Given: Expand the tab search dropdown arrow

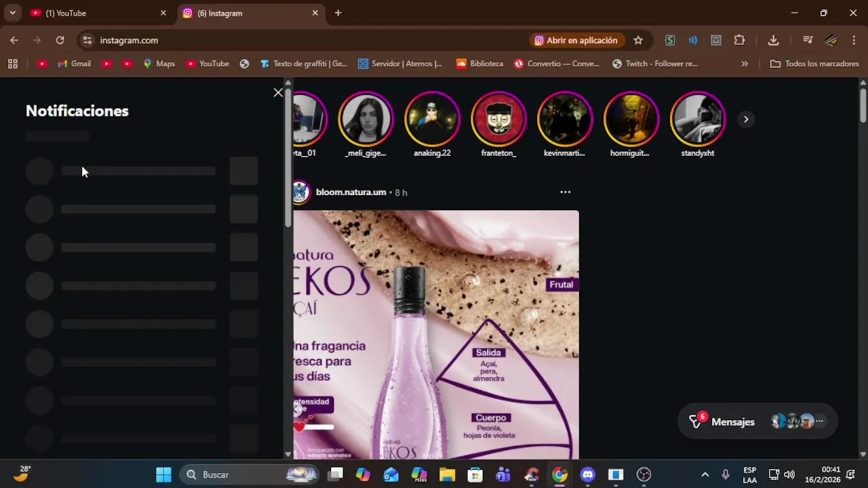Looking at the screenshot, I should (x=12, y=13).
